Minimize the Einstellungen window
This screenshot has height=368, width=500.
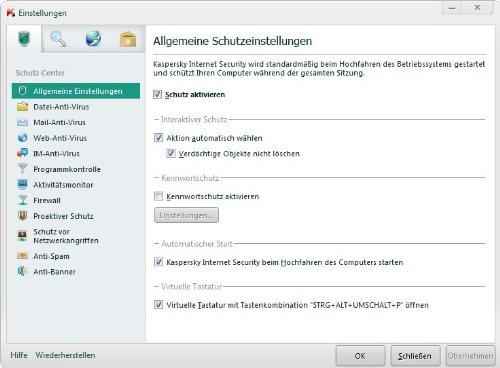coord(452,8)
